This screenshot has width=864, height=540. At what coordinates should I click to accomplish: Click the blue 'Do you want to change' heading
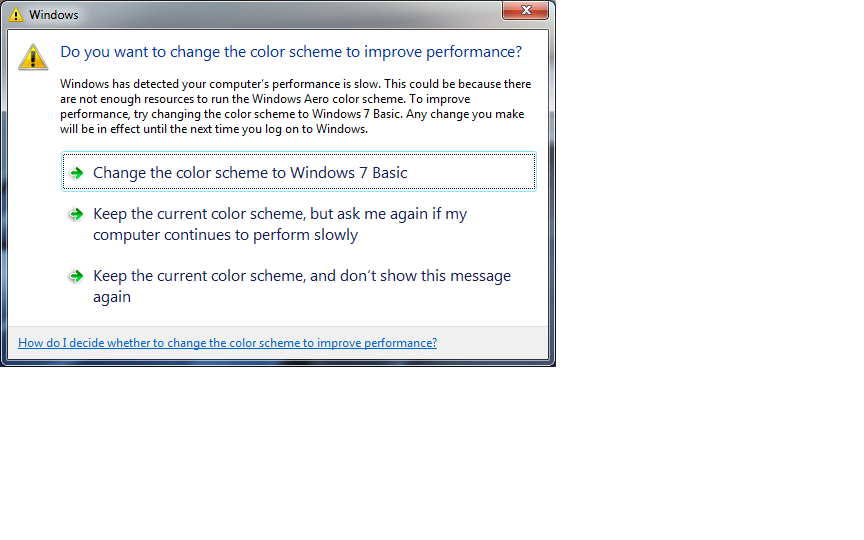tap(291, 52)
